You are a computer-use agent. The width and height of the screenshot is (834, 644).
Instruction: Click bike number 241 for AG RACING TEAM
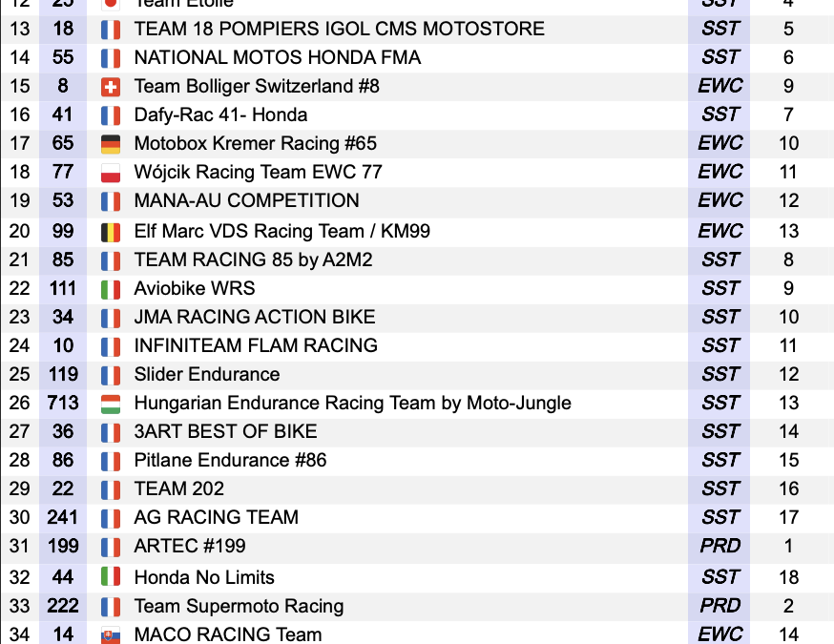tap(63, 517)
